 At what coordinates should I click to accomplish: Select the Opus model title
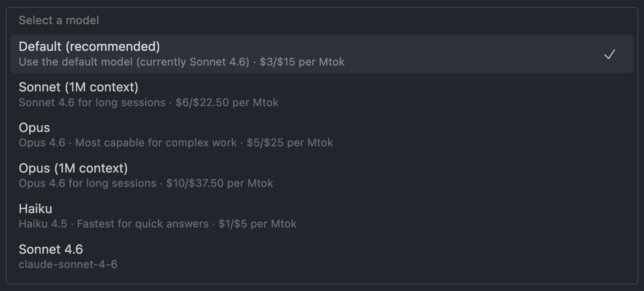34,128
